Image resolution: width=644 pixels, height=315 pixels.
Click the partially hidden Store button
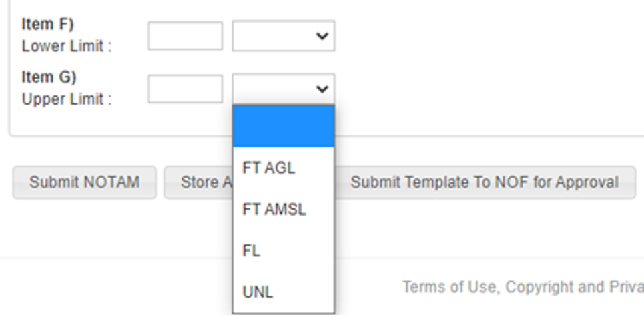click(x=199, y=182)
